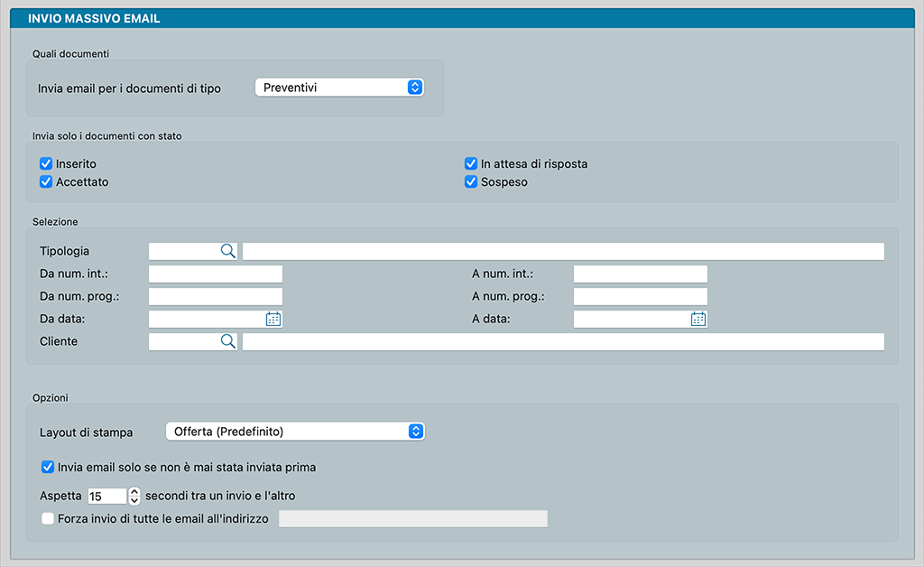The width and height of the screenshot is (924, 567).
Task: Toggle the In attesa di risposta checkbox
Action: pos(471,164)
